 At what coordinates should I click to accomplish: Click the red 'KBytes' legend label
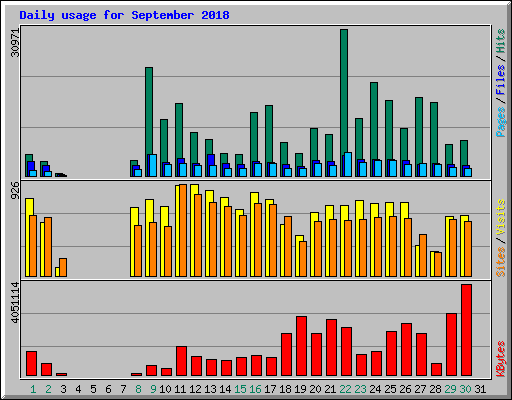(501, 359)
